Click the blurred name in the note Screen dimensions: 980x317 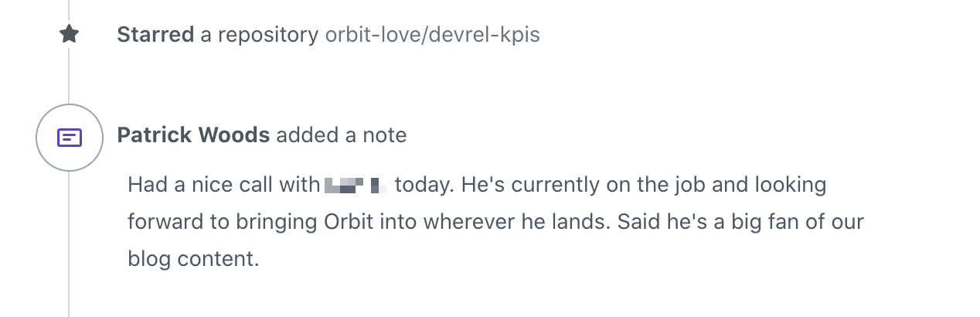coord(356,186)
